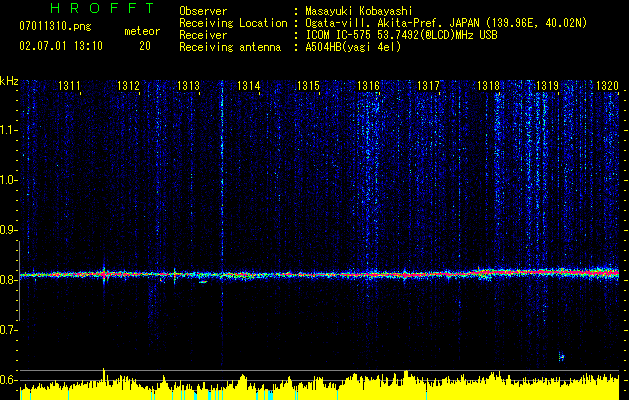Click the 0.6 kHz frequency label
The height and width of the screenshot is (400, 629).
point(8,380)
